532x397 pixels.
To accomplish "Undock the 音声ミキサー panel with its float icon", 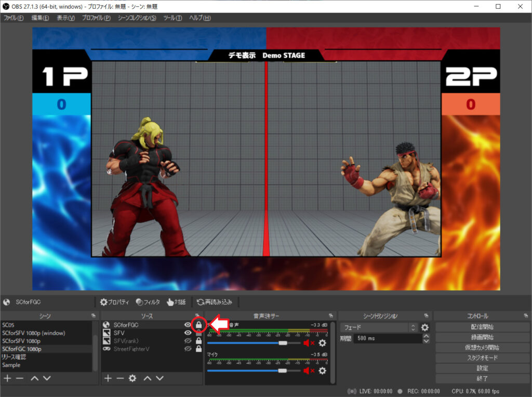I will click(x=331, y=316).
